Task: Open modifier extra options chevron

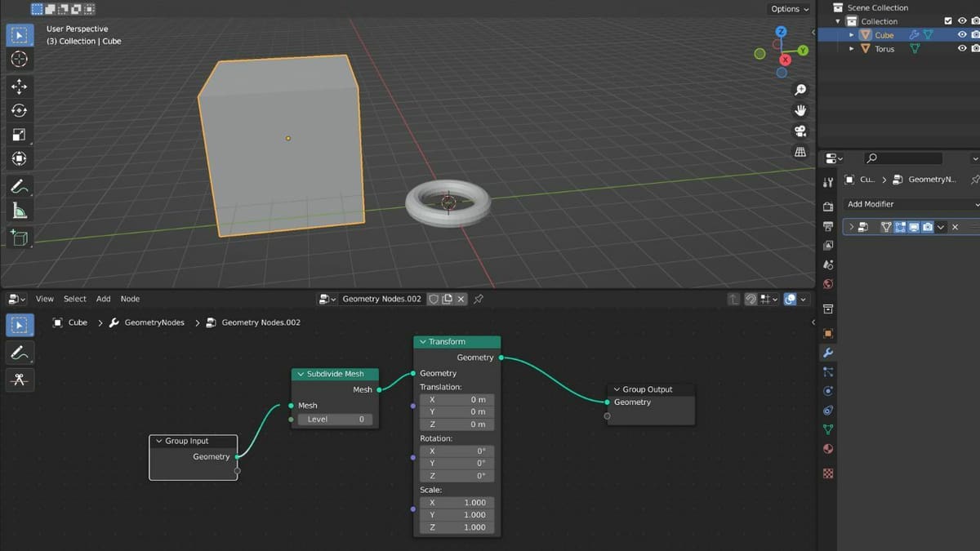Action: [941, 227]
